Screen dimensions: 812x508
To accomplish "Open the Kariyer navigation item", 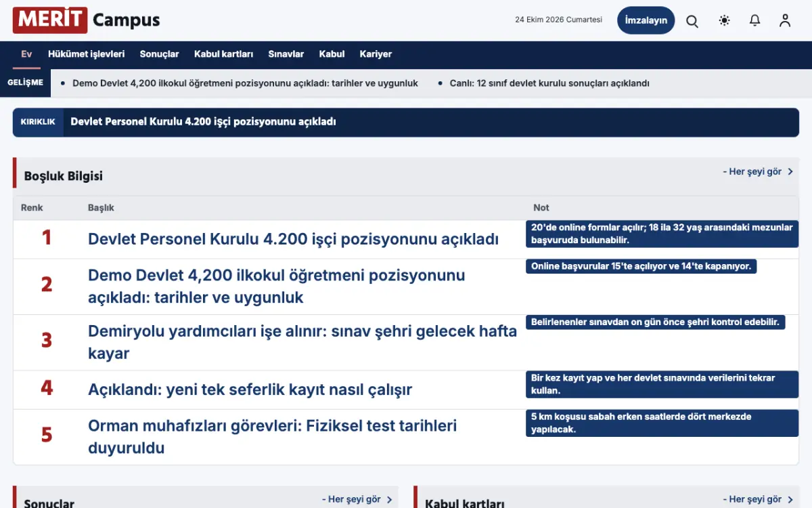I will point(376,54).
